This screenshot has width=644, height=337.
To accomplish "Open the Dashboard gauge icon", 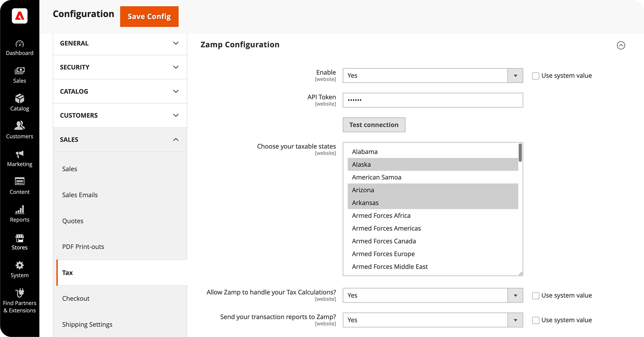I will (x=20, y=43).
